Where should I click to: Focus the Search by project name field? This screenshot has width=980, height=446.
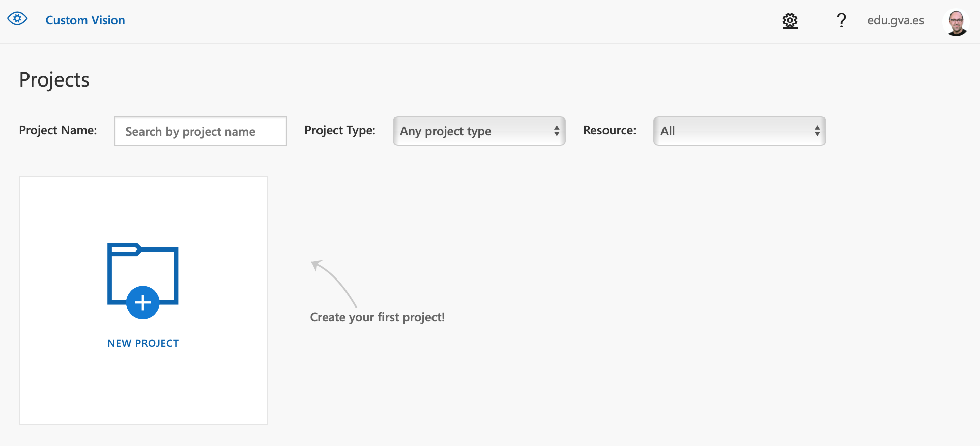point(200,131)
